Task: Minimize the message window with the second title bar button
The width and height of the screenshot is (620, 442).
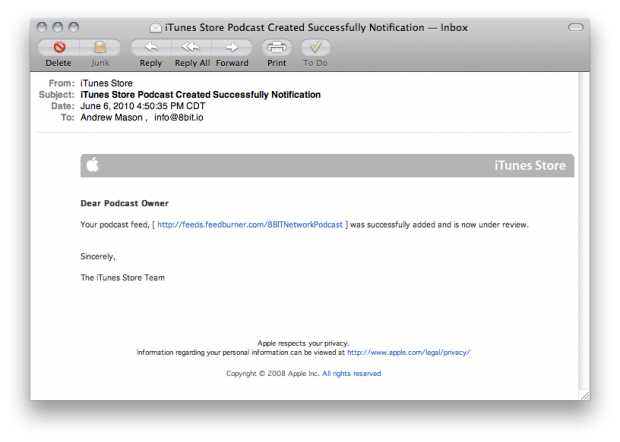Action: click(58, 27)
